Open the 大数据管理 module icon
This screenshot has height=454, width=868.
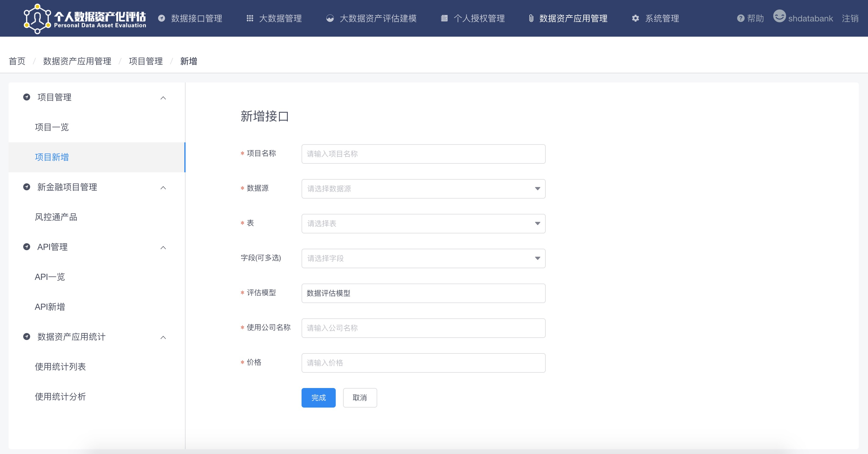tap(250, 19)
